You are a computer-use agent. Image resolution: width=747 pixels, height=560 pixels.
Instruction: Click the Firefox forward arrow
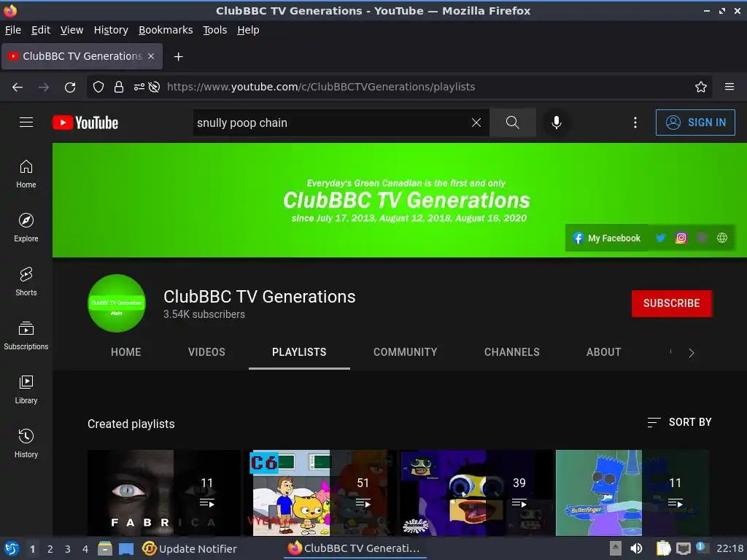point(44,87)
